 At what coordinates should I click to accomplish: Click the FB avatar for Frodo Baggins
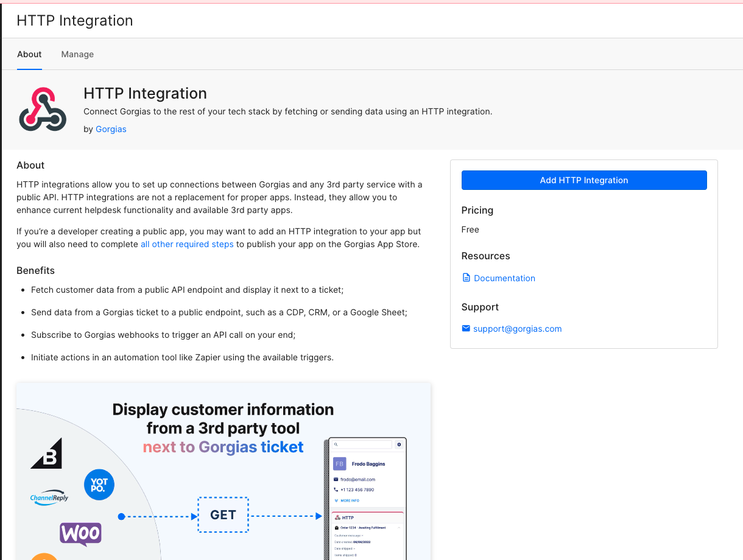point(340,464)
